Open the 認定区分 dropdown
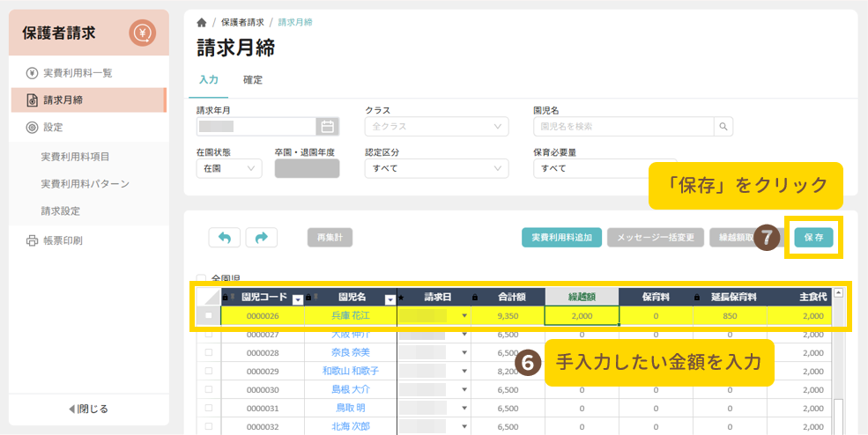The height and width of the screenshot is (435, 868). tap(436, 167)
